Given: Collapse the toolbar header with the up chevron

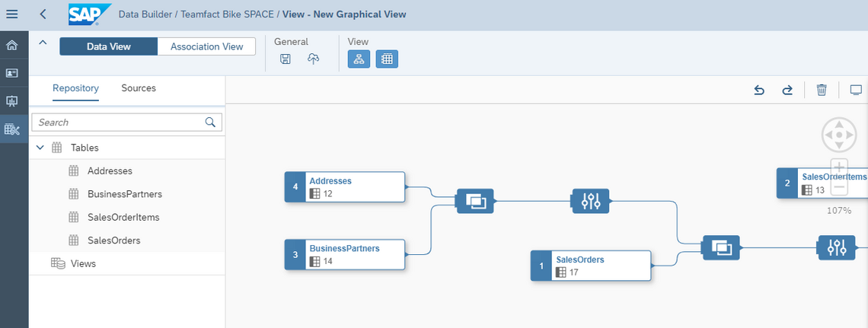Looking at the screenshot, I should [x=43, y=43].
